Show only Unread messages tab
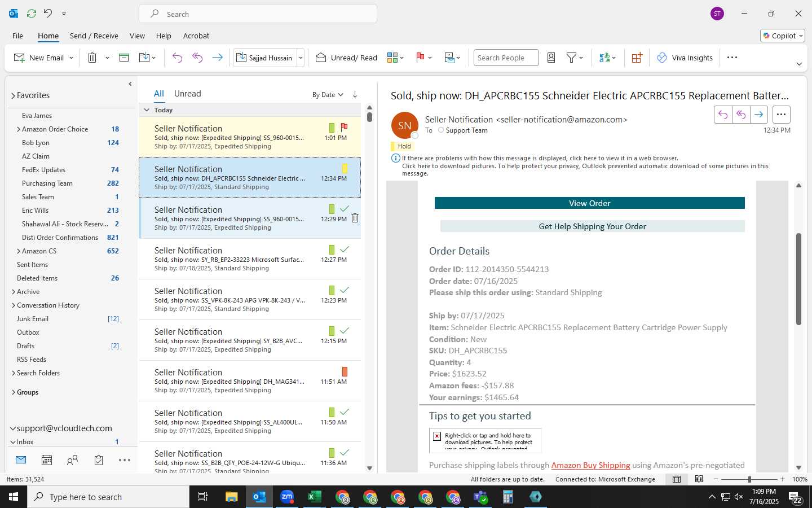This screenshot has width=812, height=508. click(188, 94)
